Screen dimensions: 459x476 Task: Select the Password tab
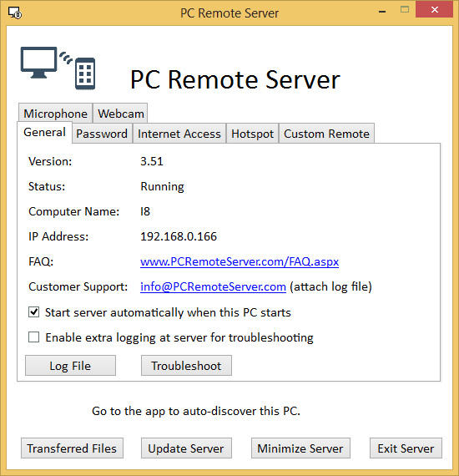[x=102, y=134]
